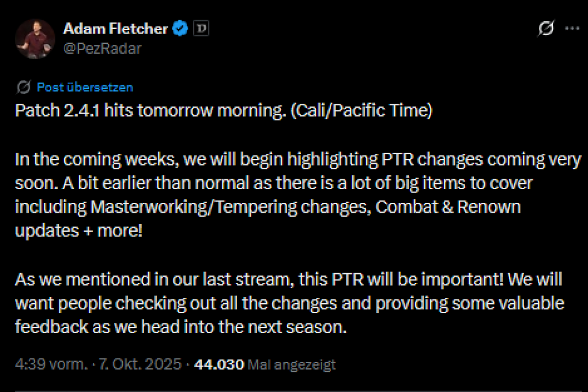Click the word Masterworking/Tempering in the post
Viewport: 588px width, 392px height.
(x=194, y=207)
